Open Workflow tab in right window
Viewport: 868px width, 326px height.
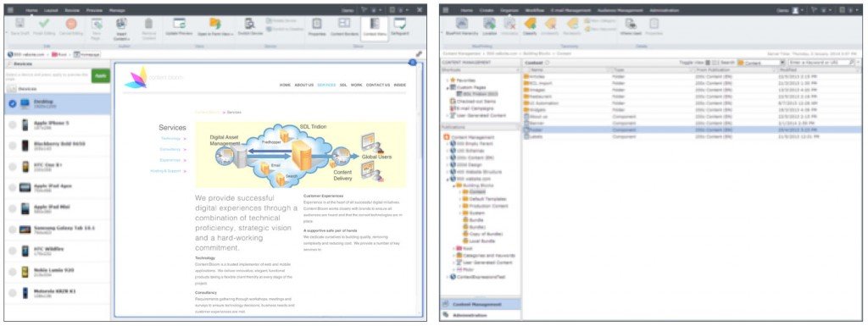pyautogui.click(x=535, y=10)
